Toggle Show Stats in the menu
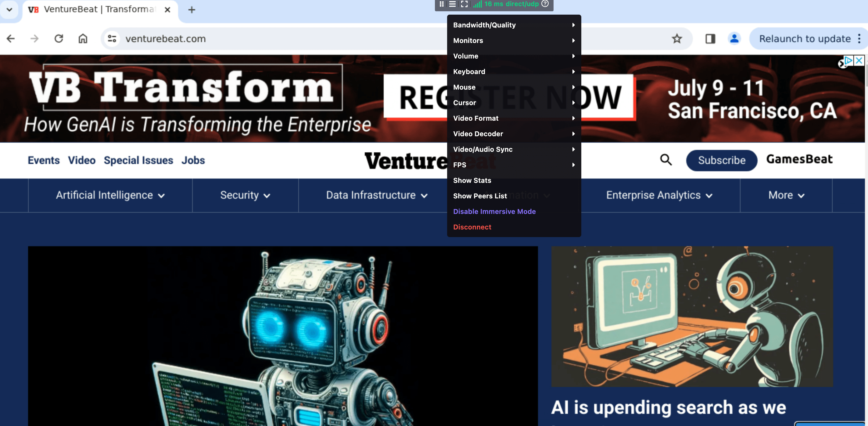Image resolution: width=868 pixels, height=426 pixels. pos(472,180)
